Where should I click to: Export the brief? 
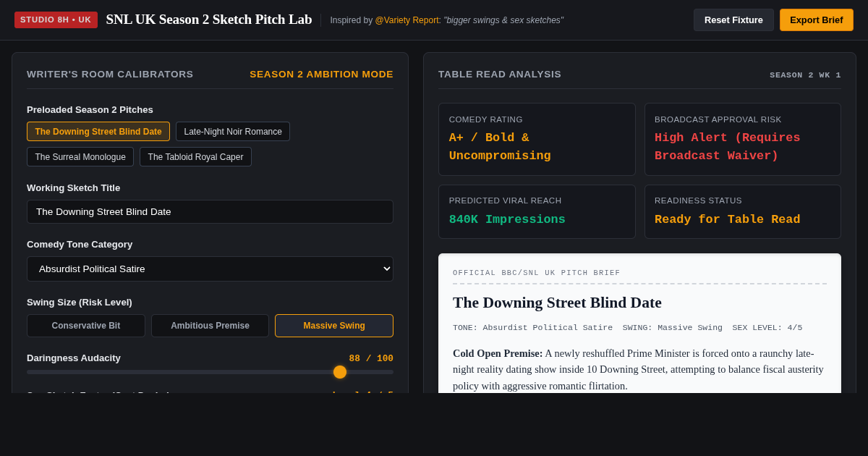[816, 20]
